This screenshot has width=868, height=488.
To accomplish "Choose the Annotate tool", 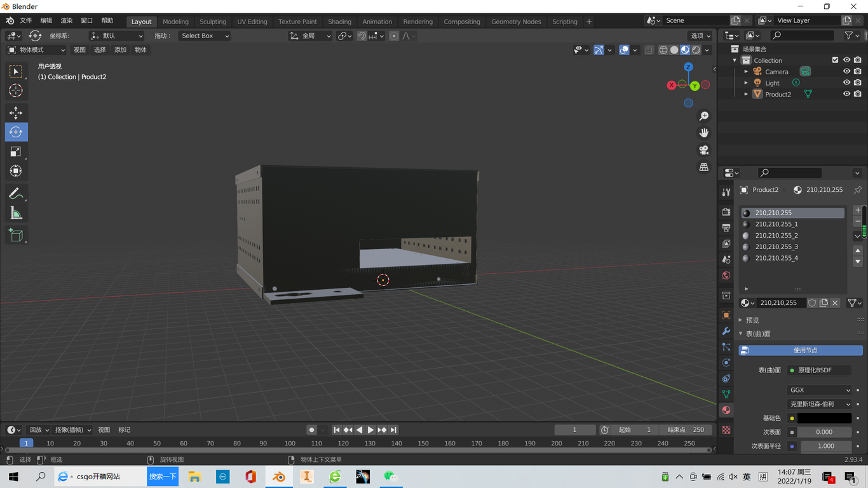I will tap(16, 194).
